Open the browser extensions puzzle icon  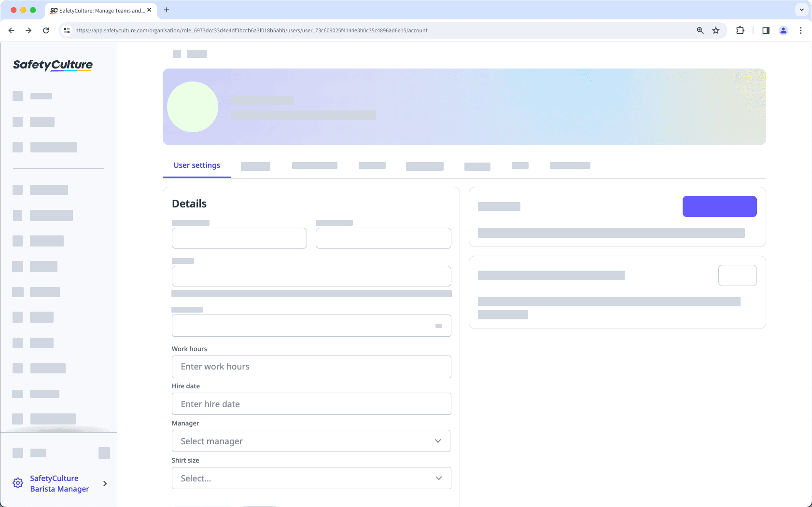[x=739, y=30]
